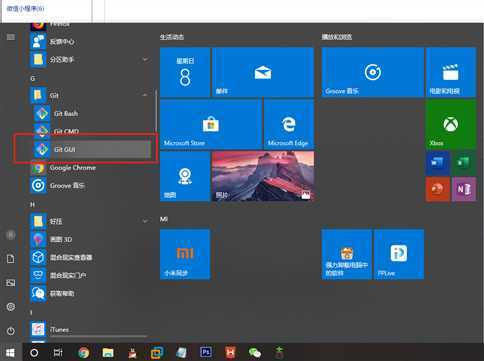Open the small OneNote tile
This screenshot has width=484, height=361.
coord(464,189)
